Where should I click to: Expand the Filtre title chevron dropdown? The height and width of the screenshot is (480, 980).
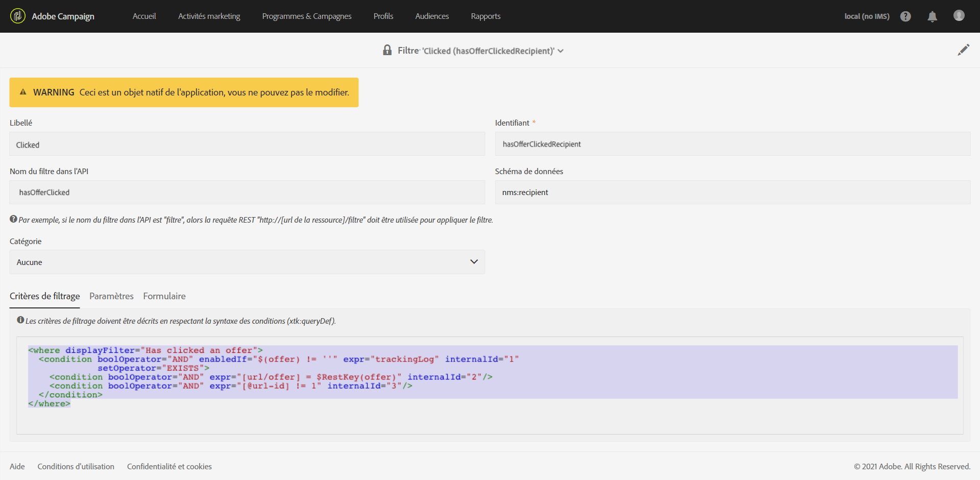(560, 51)
